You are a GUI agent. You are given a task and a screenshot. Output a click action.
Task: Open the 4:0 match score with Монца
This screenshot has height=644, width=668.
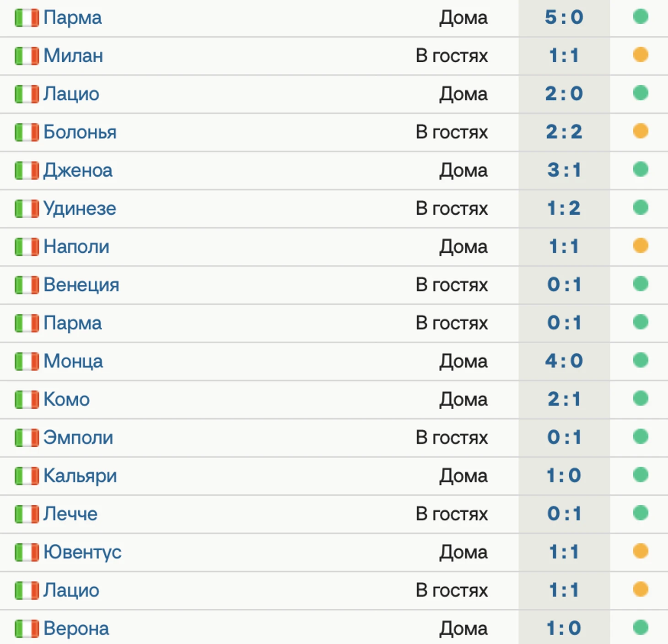tap(564, 361)
